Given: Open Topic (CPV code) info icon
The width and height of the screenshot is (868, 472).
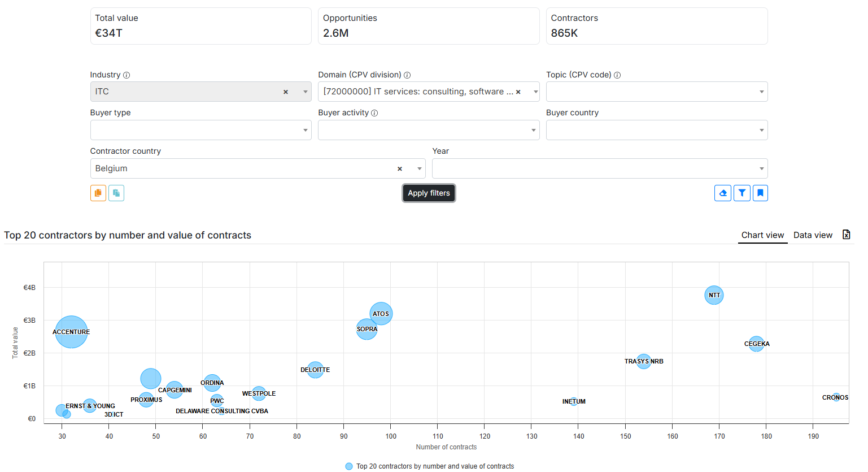Looking at the screenshot, I should pyautogui.click(x=617, y=75).
